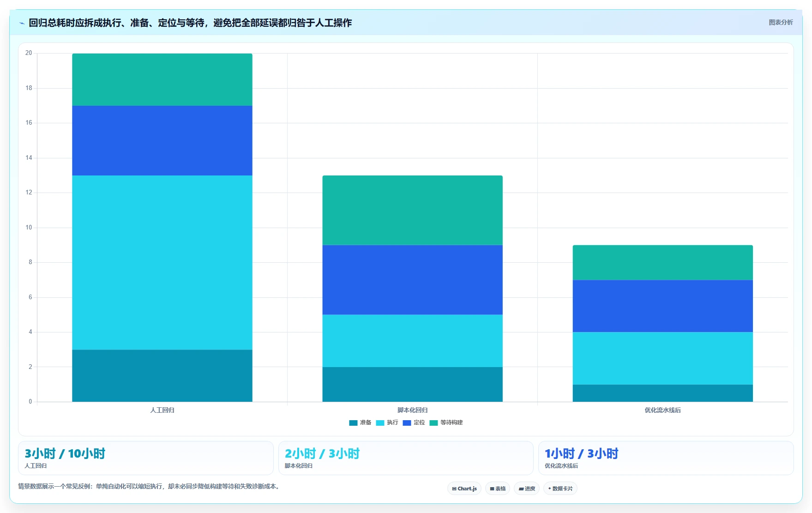The height and width of the screenshot is (513, 812).
Task: Click the y-axis tick label 8
Action: tap(30, 262)
